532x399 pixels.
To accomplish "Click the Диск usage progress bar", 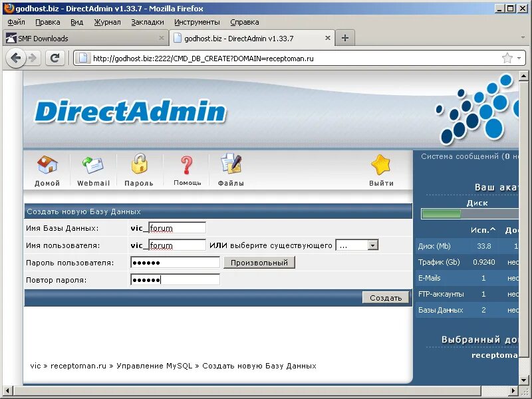I will click(x=469, y=213).
